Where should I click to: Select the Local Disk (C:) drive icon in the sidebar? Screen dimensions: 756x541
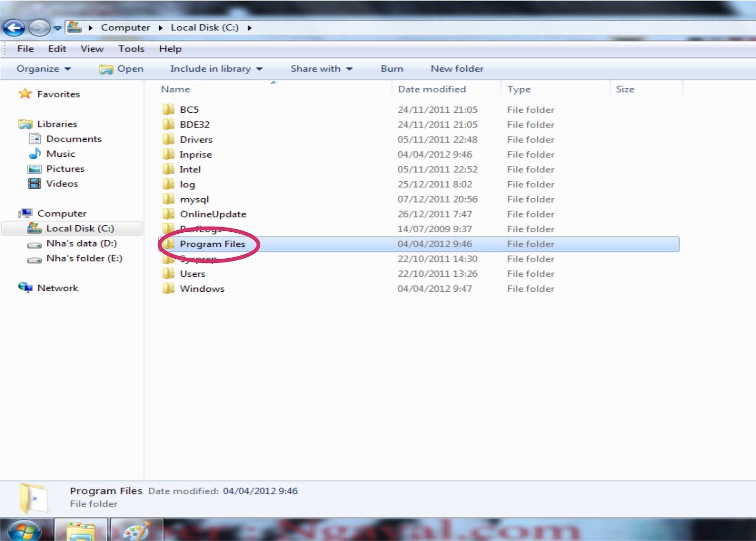pyautogui.click(x=34, y=228)
